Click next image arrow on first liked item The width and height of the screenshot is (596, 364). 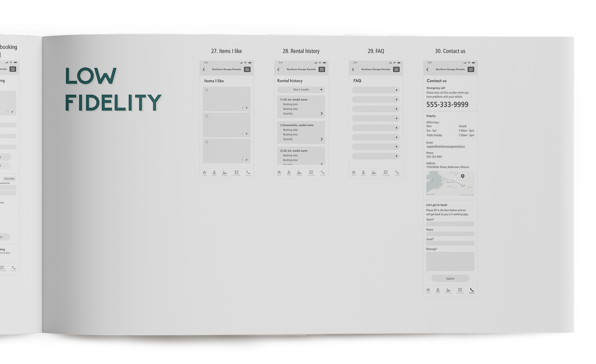point(247,108)
